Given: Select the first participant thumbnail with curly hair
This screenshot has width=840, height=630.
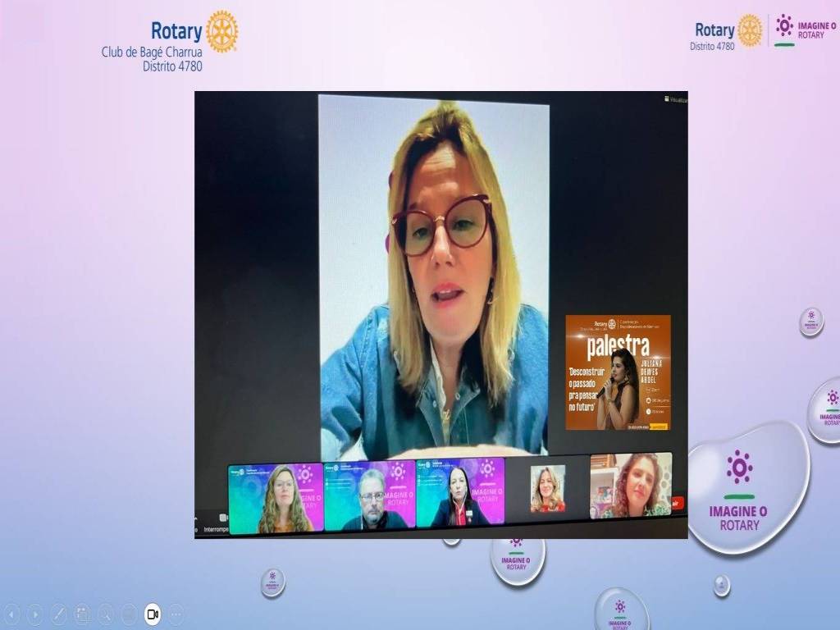Looking at the screenshot, I should (276, 498).
